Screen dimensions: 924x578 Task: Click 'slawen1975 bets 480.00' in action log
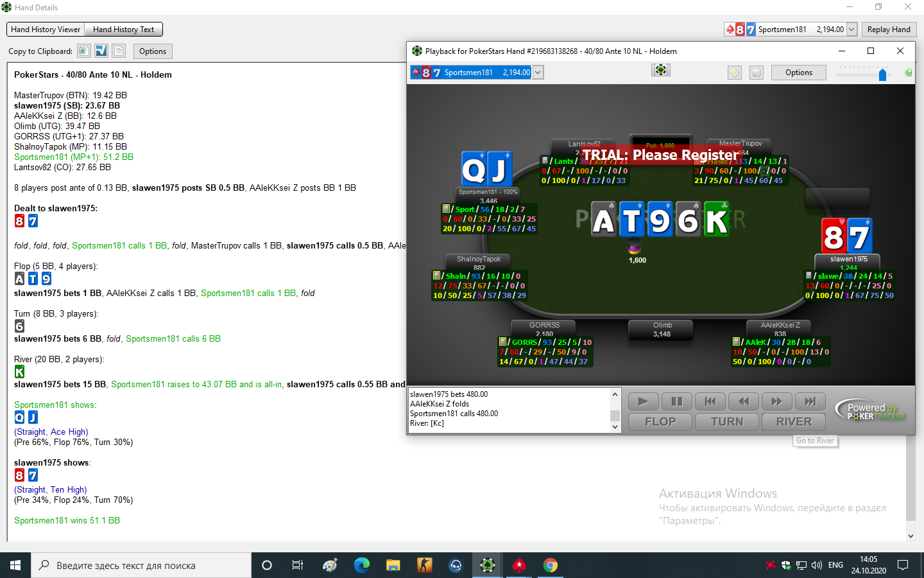coord(449,394)
